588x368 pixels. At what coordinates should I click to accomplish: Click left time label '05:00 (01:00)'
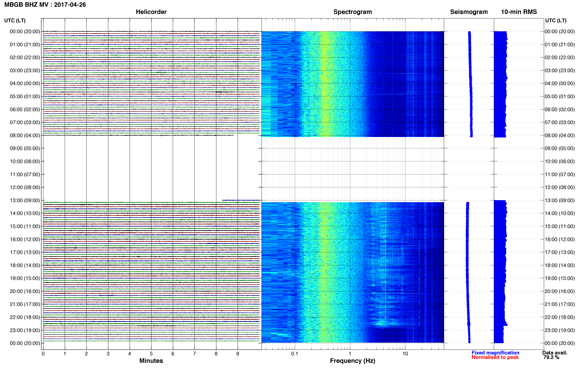pos(25,96)
